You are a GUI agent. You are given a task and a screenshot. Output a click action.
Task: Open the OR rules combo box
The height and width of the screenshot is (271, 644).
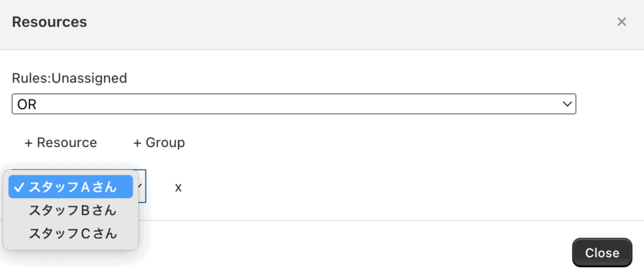click(x=294, y=104)
